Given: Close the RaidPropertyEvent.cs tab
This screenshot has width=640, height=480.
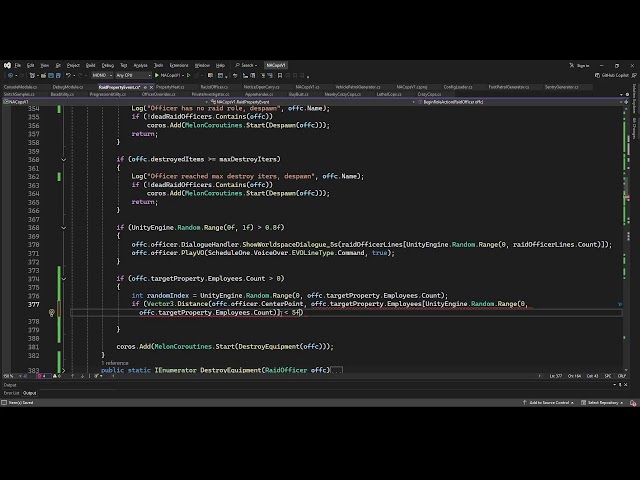Looking at the screenshot, I should pos(151,87).
